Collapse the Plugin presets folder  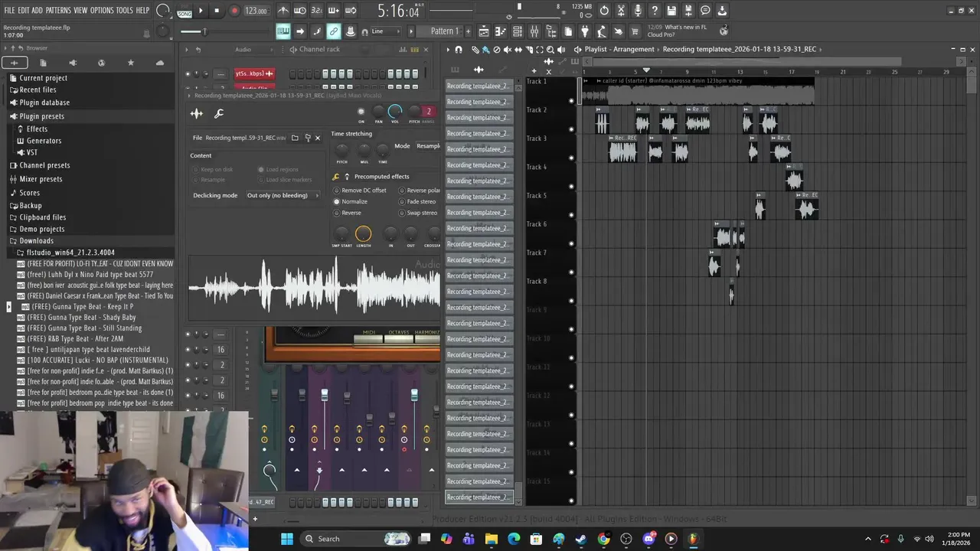[x=42, y=116]
